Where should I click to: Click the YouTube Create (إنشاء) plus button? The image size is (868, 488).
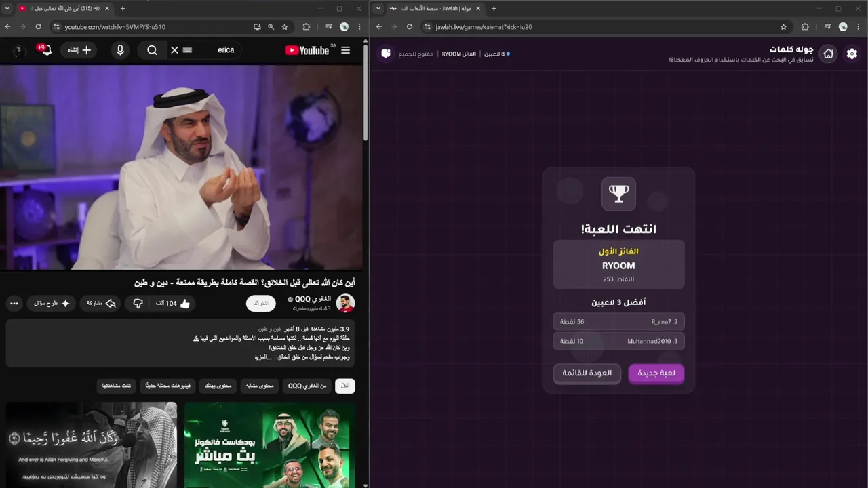79,50
